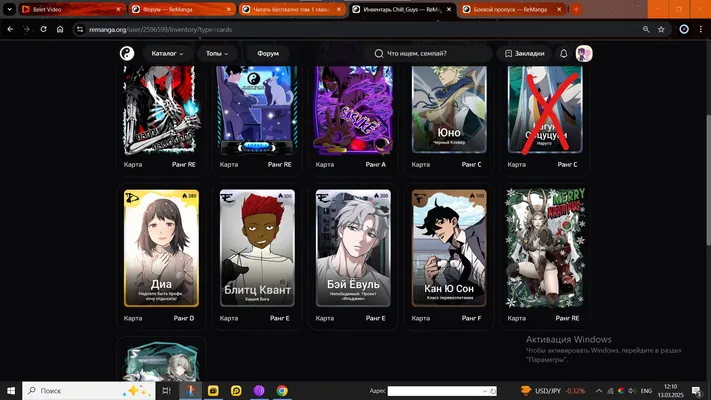Go back to the previous page
Screen dimensions: 711x400
point(10,29)
